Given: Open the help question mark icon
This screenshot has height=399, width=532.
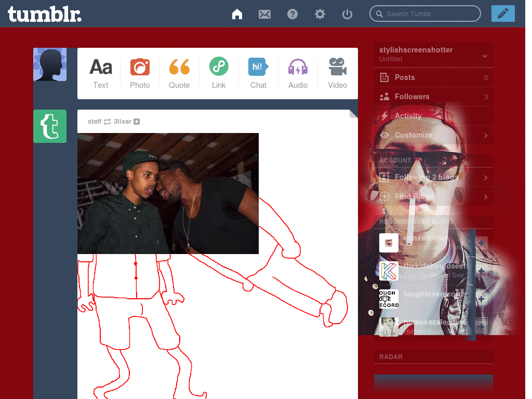Looking at the screenshot, I should [292, 14].
